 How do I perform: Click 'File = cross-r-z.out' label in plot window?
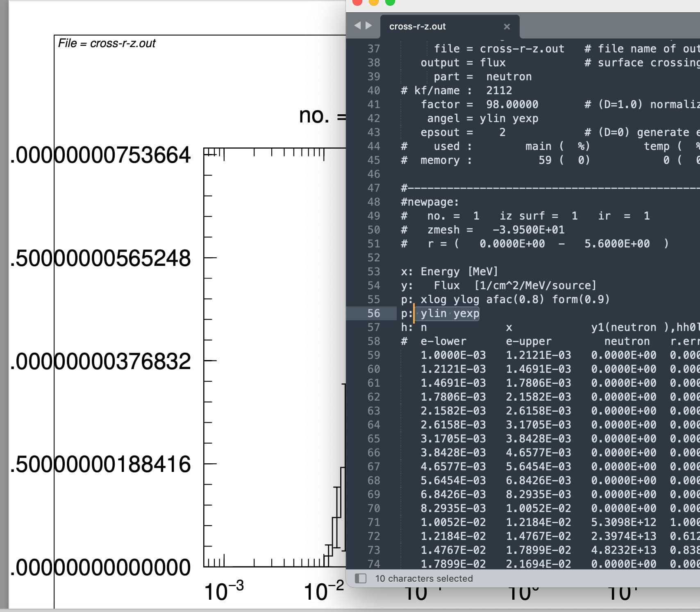[107, 43]
